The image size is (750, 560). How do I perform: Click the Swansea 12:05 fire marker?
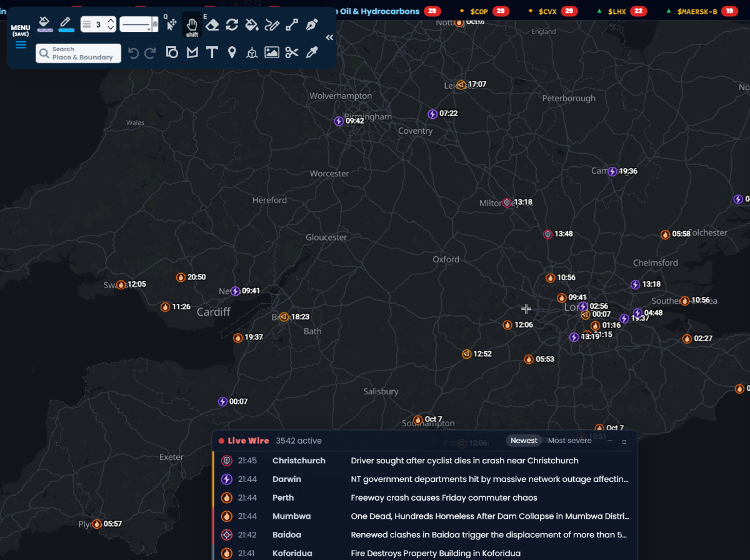tap(121, 284)
